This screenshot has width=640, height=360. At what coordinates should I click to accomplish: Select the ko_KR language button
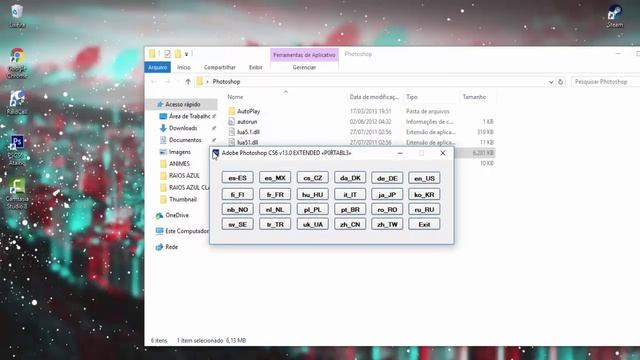point(424,195)
